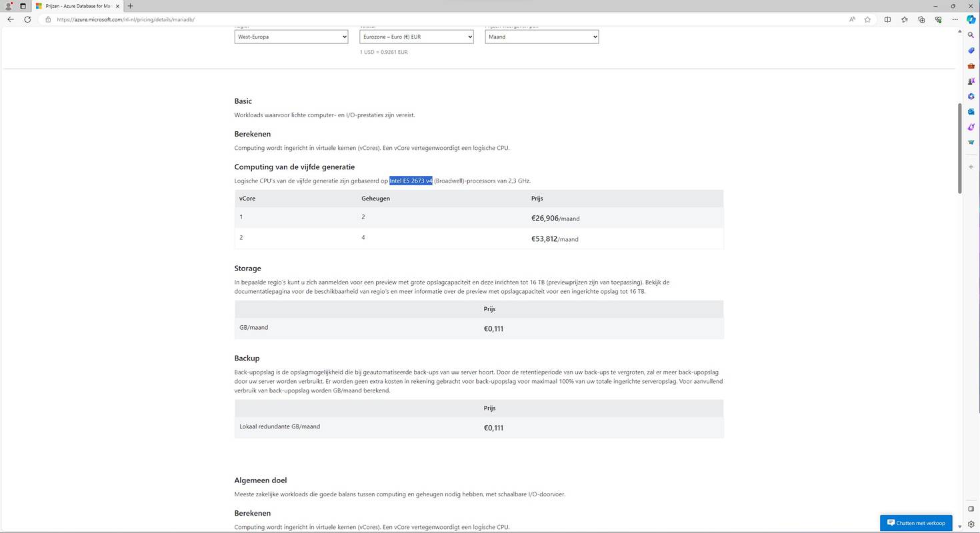Open the teal sidebar app icon
Viewport: 980px width, 533px height.
point(971,143)
